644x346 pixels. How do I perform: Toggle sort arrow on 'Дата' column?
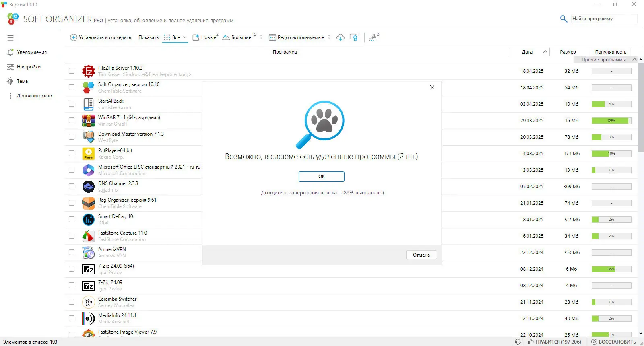tap(545, 52)
